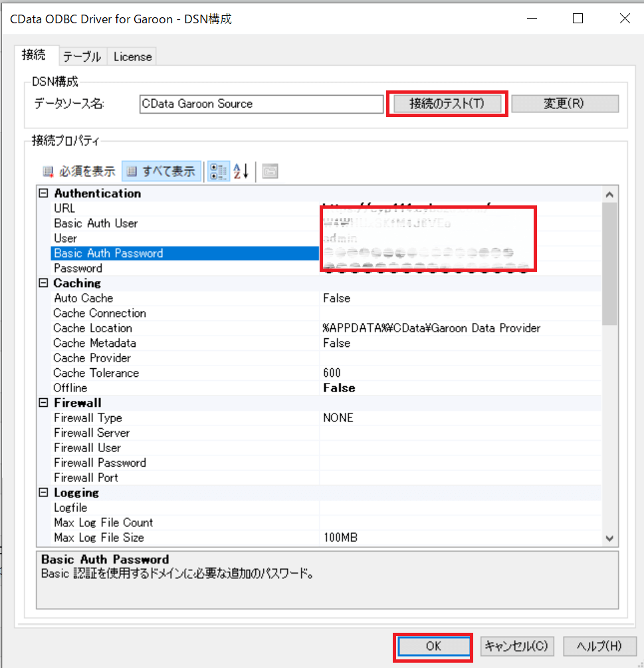Collapse the Caching category

tap(43, 283)
